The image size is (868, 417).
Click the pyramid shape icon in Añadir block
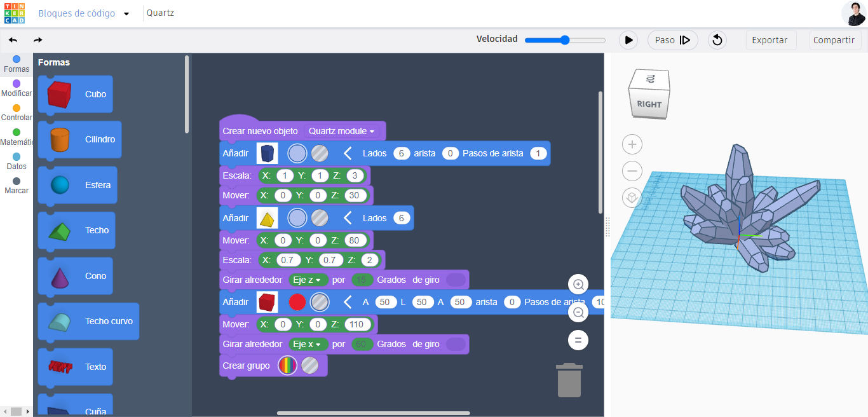pyautogui.click(x=268, y=218)
